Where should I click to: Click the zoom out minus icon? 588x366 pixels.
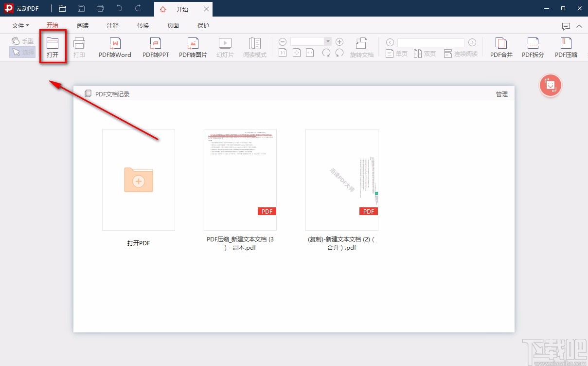(283, 42)
